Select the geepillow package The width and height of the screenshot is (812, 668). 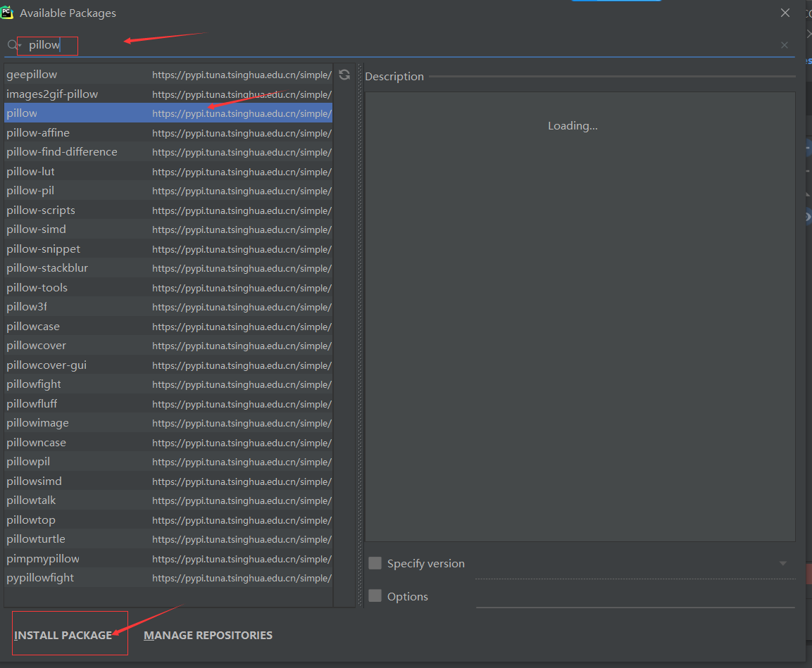click(x=168, y=75)
